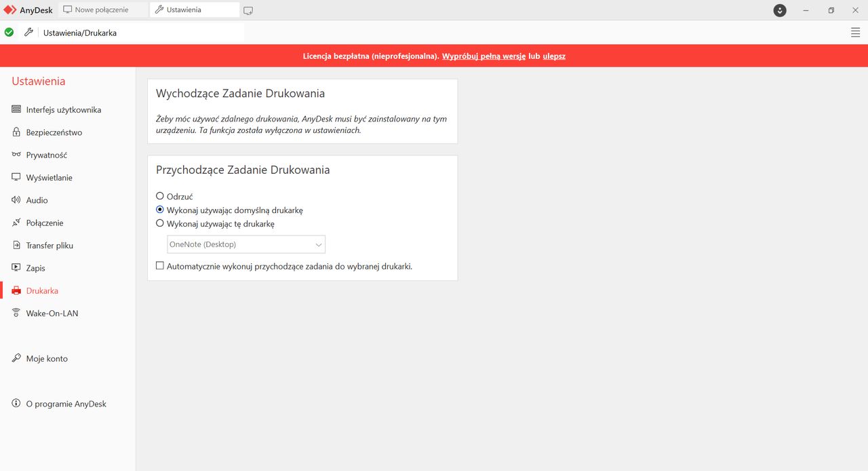868x471 pixels.
Task: Click the Ustawienia/Drukarka address field
Action: click(141, 33)
